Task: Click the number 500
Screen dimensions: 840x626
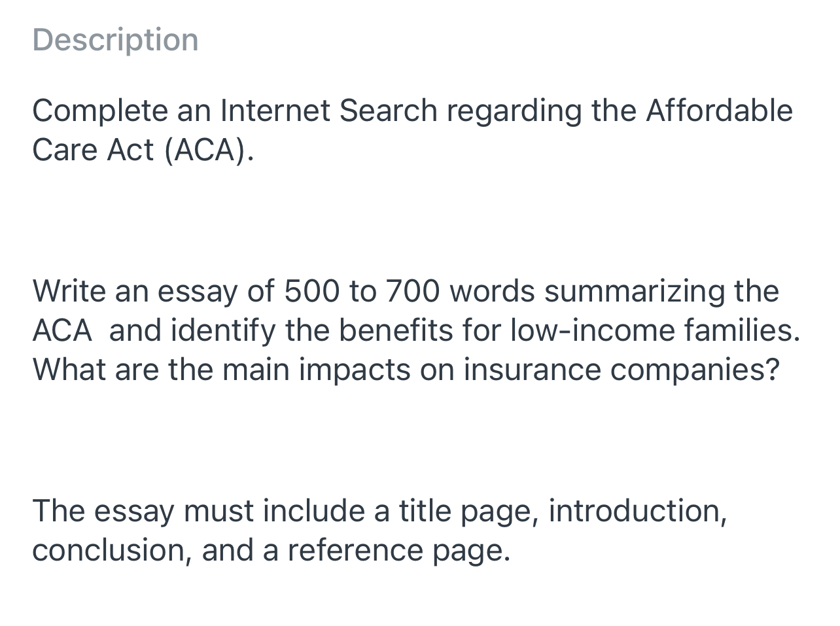Action: click(311, 291)
